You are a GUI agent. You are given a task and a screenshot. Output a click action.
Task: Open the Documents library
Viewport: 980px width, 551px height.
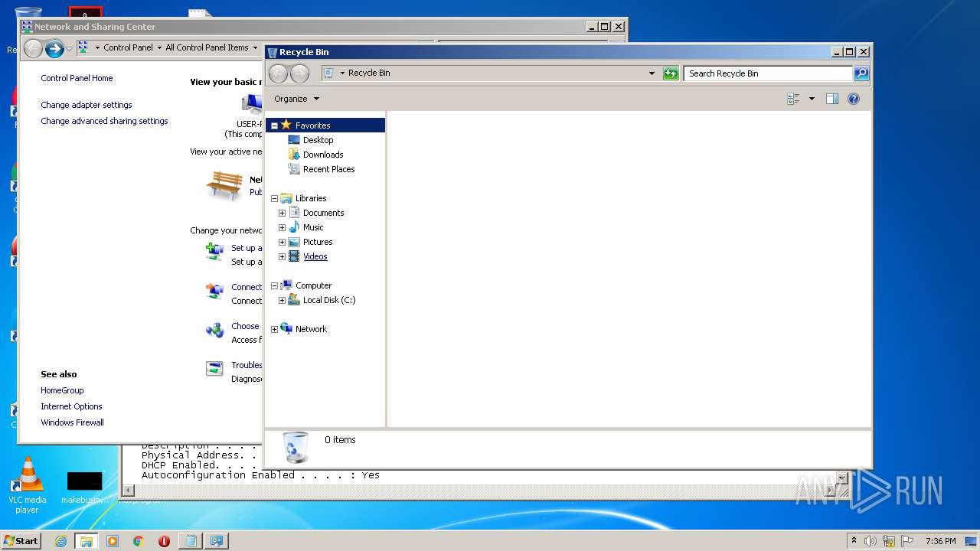(x=323, y=213)
